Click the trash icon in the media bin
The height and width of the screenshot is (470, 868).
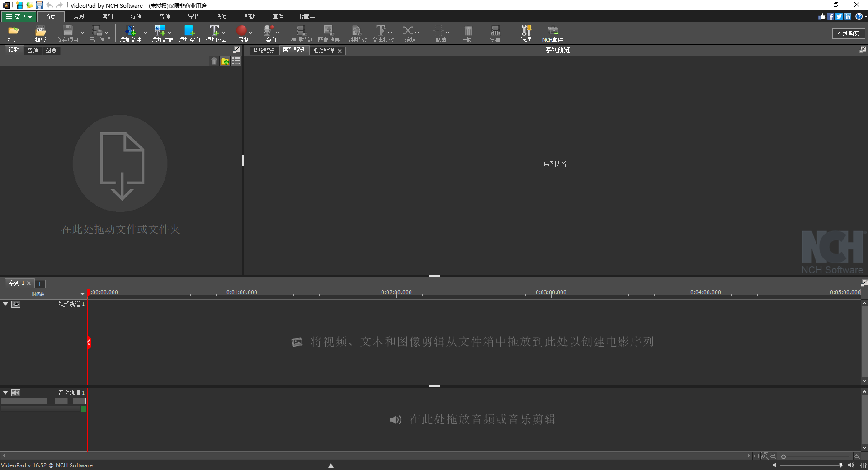coord(214,61)
